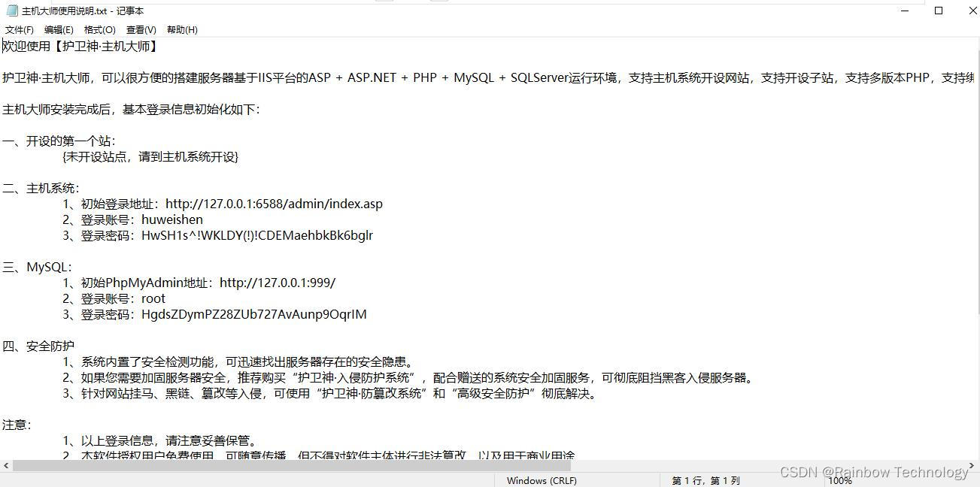Click the left arrow of horizontal scrollbar
The image size is (980, 487).
pyautogui.click(x=6, y=466)
